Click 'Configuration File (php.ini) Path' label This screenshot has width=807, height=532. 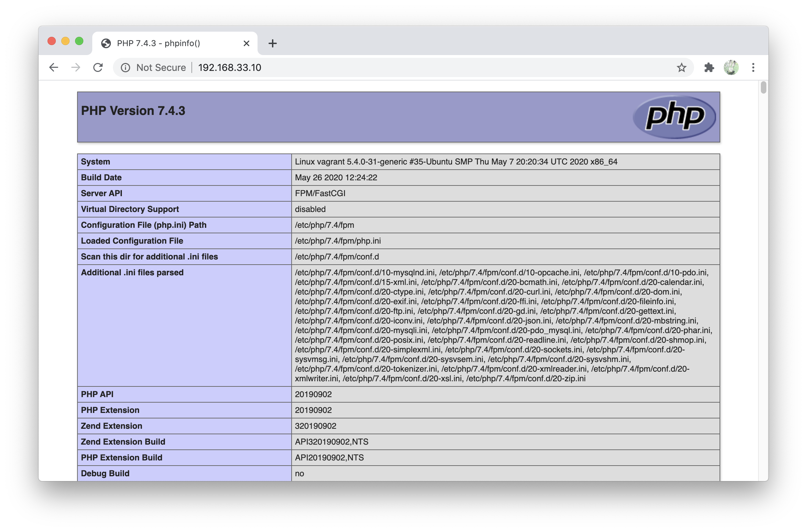point(144,225)
